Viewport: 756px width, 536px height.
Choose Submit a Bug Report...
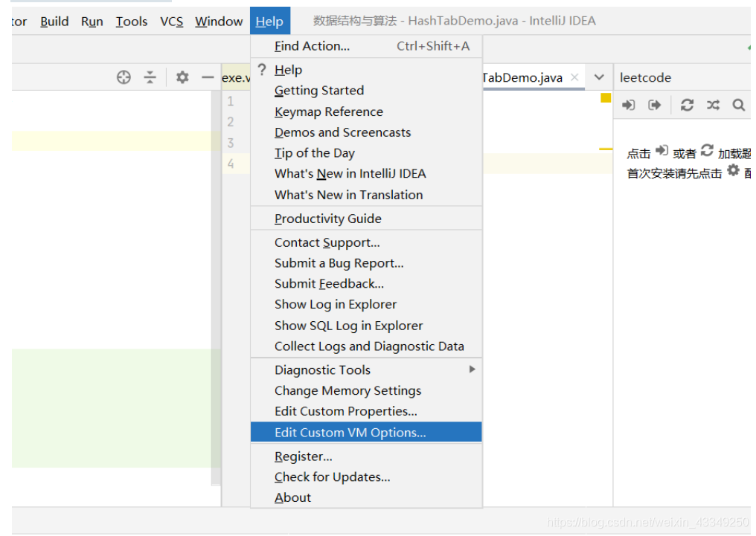366,263
